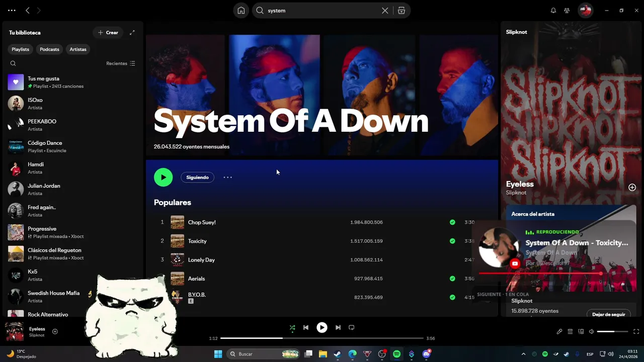Image resolution: width=644 pixels, height=362 pixels.
Task: Open the Hamdi artist entry
Action: pos(73,168)
